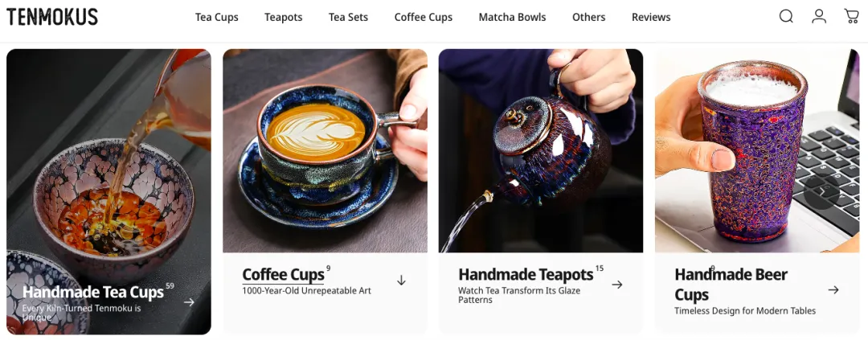
Task: Go to homepage via TENMOKUS logo
Action: [x=52, y=17]
